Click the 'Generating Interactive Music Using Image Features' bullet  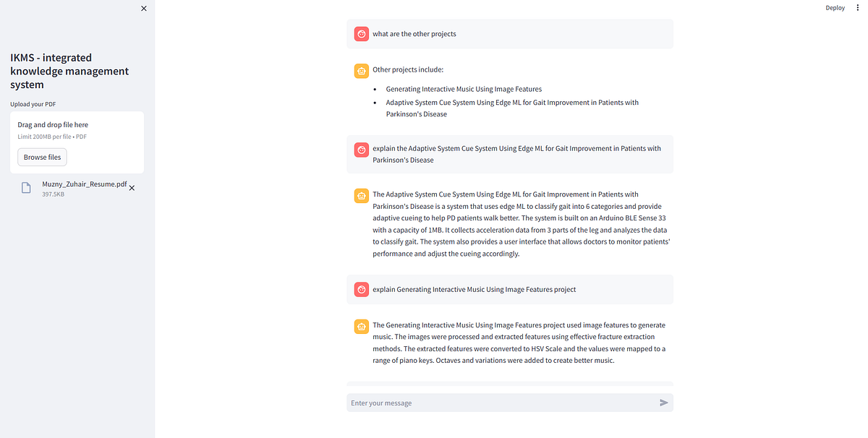(464, 89)
